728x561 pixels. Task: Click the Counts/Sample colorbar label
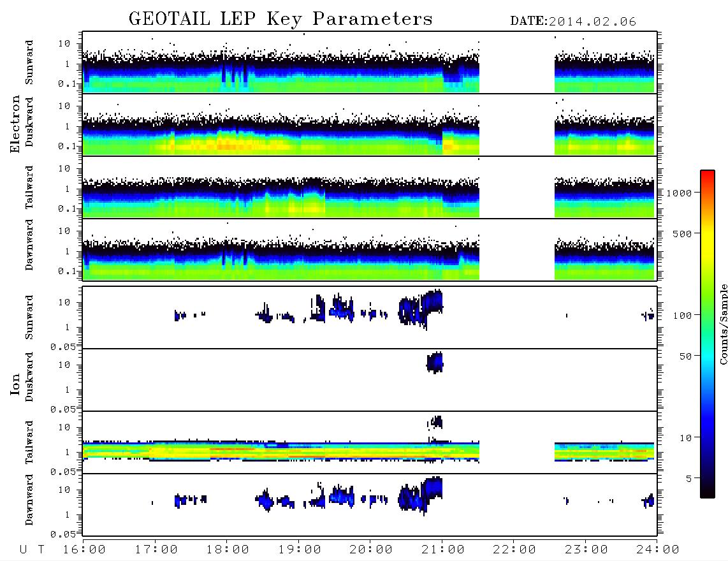pyautogui.click(x=723, y=324)
